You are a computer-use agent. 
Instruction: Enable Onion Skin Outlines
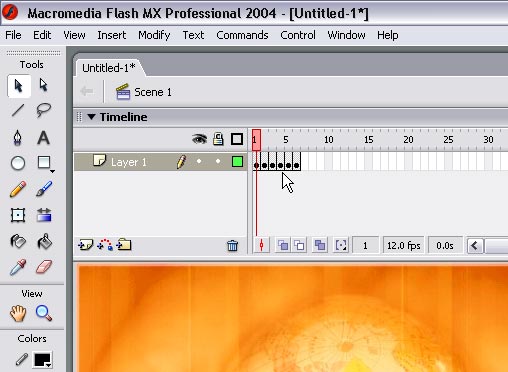(x=299, y=246)
